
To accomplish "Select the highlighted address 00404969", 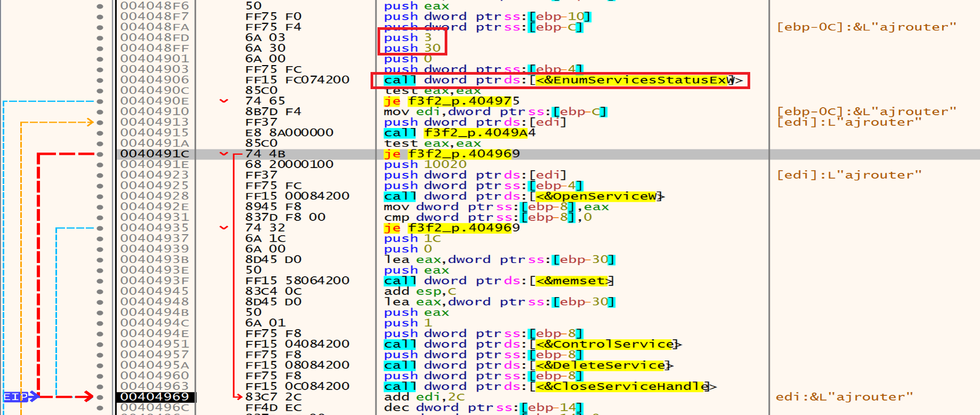I will point(155,397).
